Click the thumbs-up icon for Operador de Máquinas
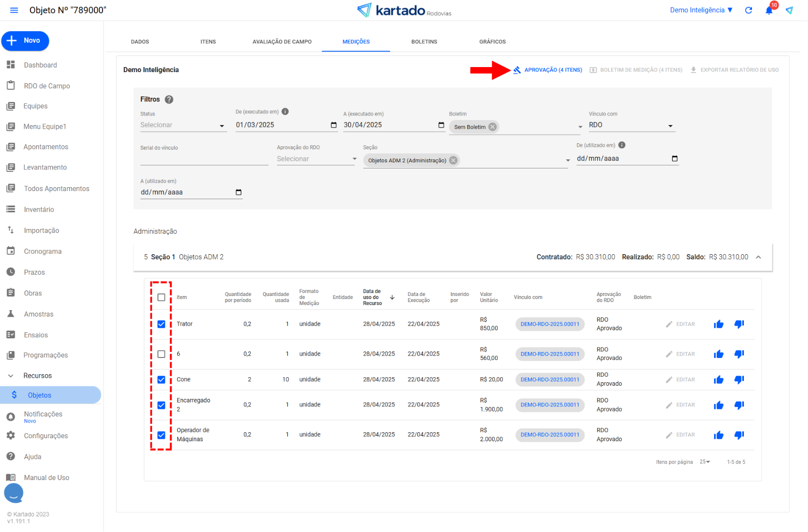This screenshot has height=532, width=808. pos(719,435)
